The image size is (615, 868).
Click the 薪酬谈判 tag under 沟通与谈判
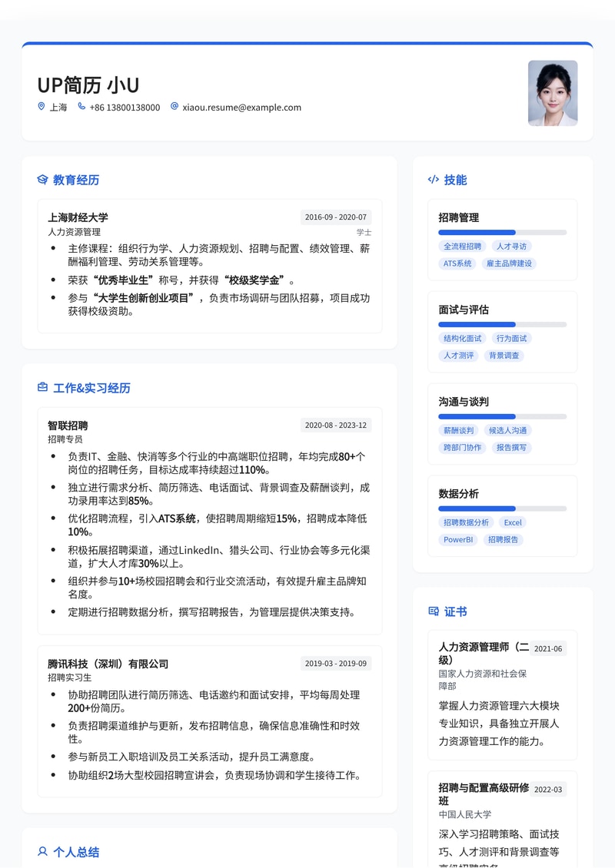459,429
